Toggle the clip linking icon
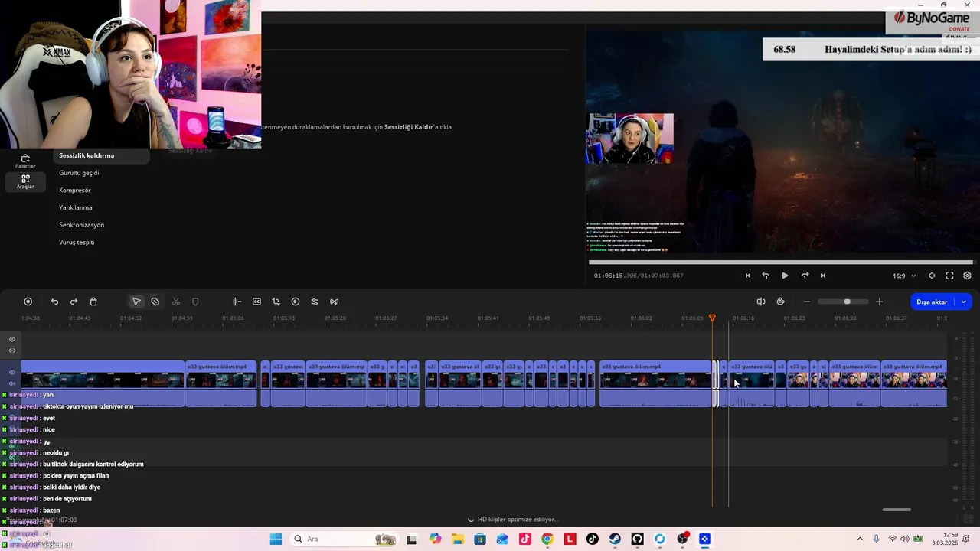980x551 pixels. [x=780, y=302]
